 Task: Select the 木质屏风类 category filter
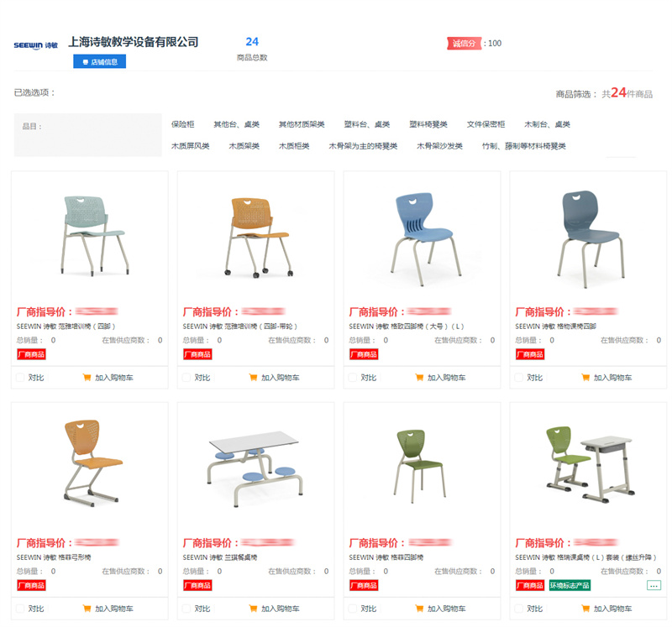[x=191, y=146]
